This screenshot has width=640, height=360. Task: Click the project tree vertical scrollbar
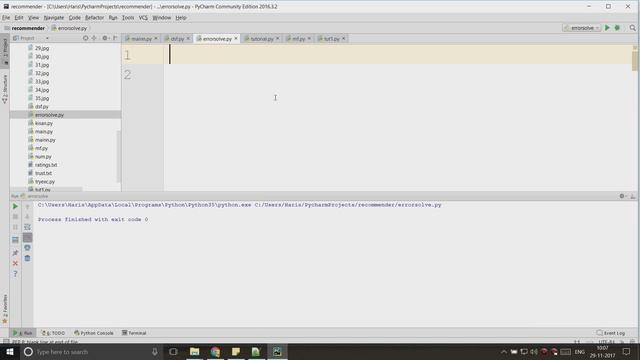point(119,156)
